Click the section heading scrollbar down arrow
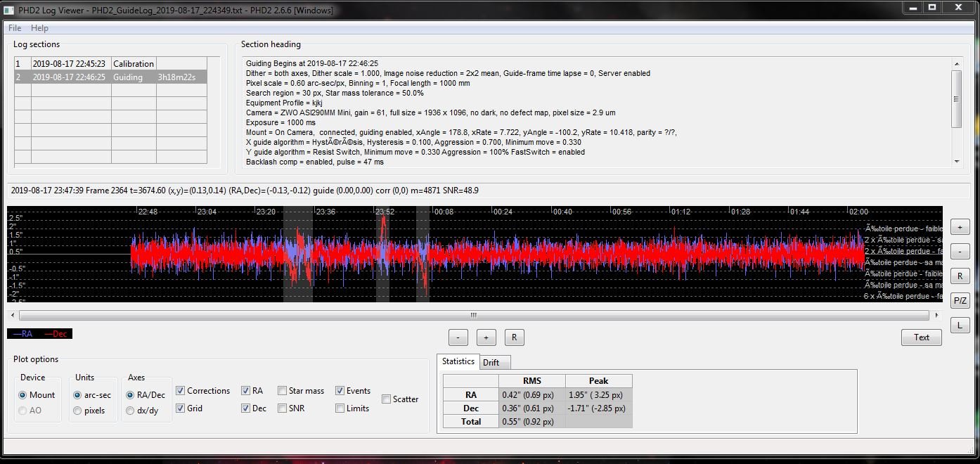Image resolution: width=980 pixels, height=464 pixels. coord(956,162)
